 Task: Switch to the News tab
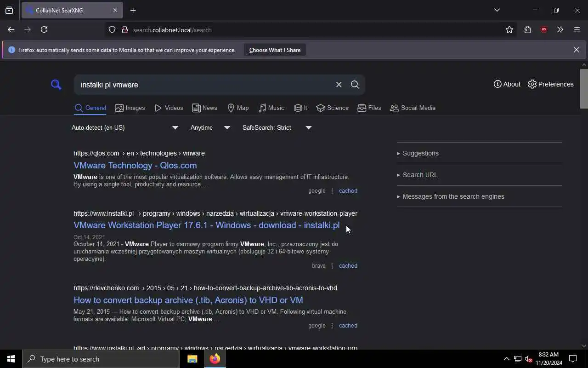click(204, 108)
